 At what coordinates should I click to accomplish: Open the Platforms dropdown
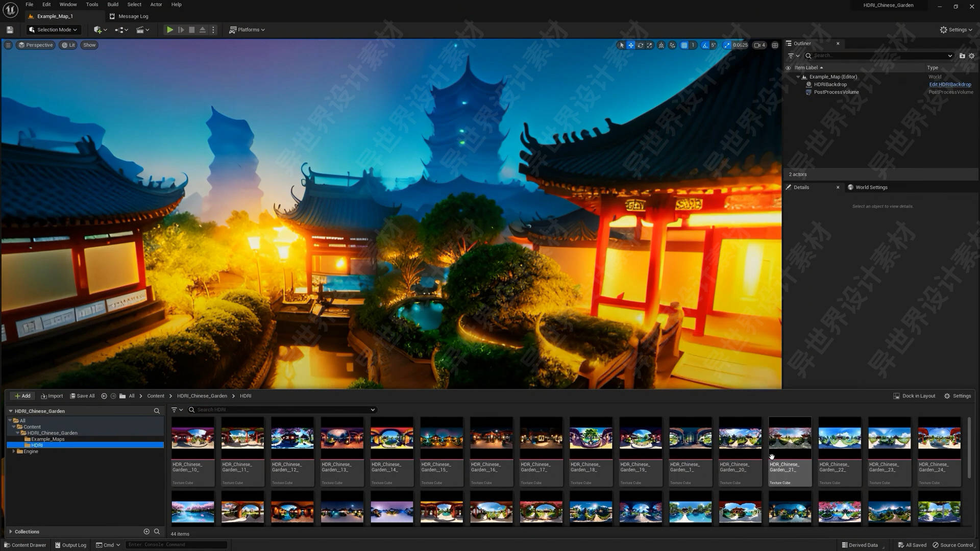coord(247,30)
